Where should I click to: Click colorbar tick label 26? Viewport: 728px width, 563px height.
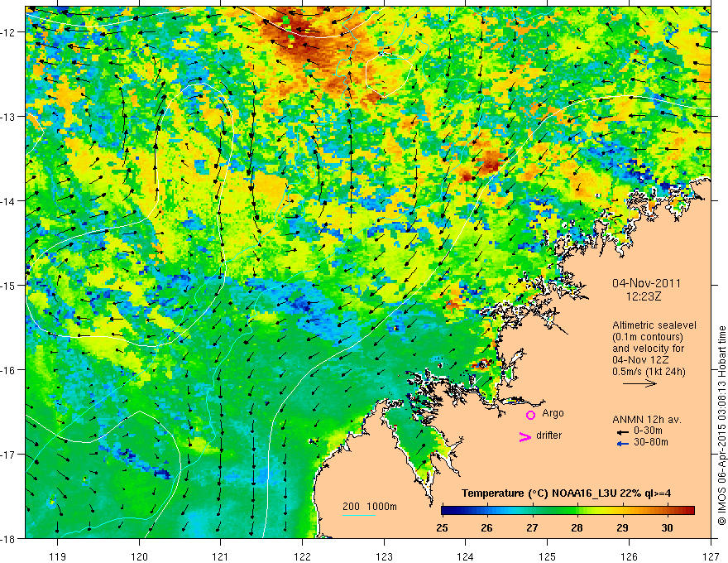click(x=486, y=528)
